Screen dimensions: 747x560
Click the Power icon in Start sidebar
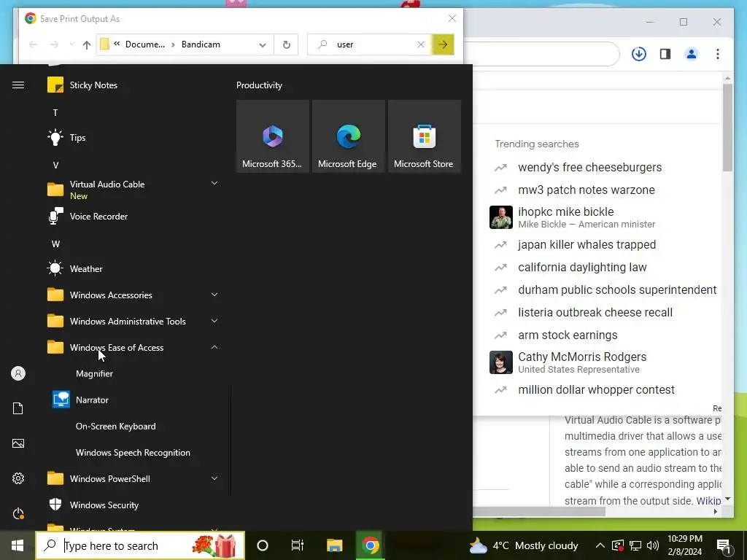(18, 513)
